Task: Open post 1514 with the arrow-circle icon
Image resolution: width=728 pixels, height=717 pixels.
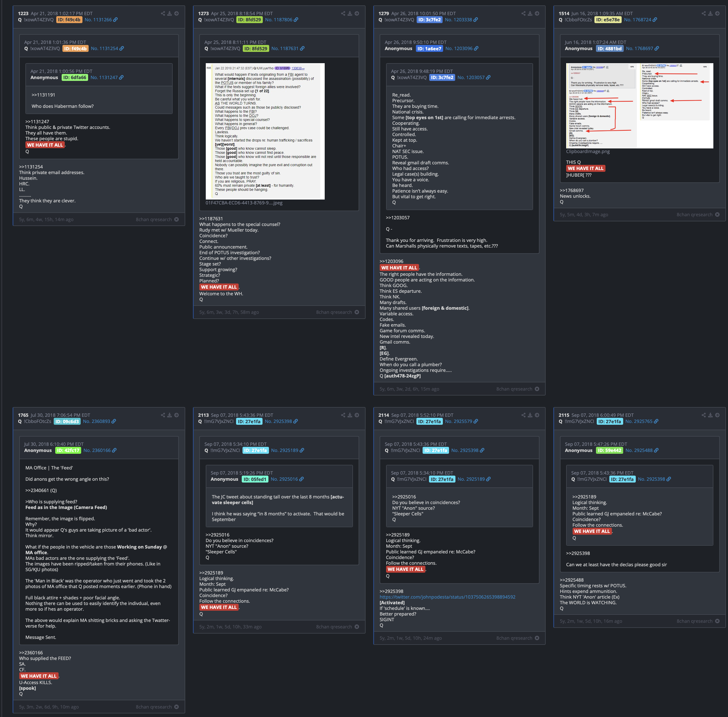Action: click(717, 14)
